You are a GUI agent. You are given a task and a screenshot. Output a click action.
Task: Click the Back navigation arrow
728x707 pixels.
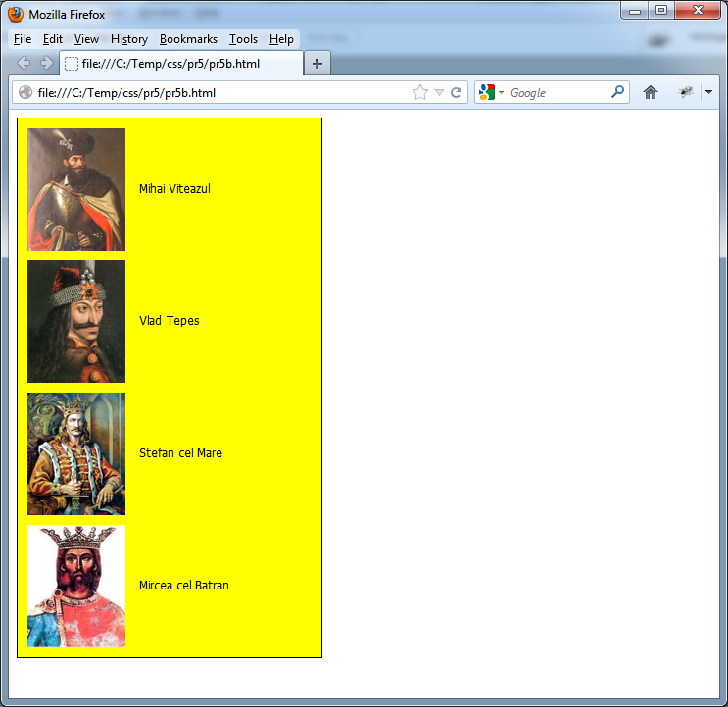[x=24, y=63]
